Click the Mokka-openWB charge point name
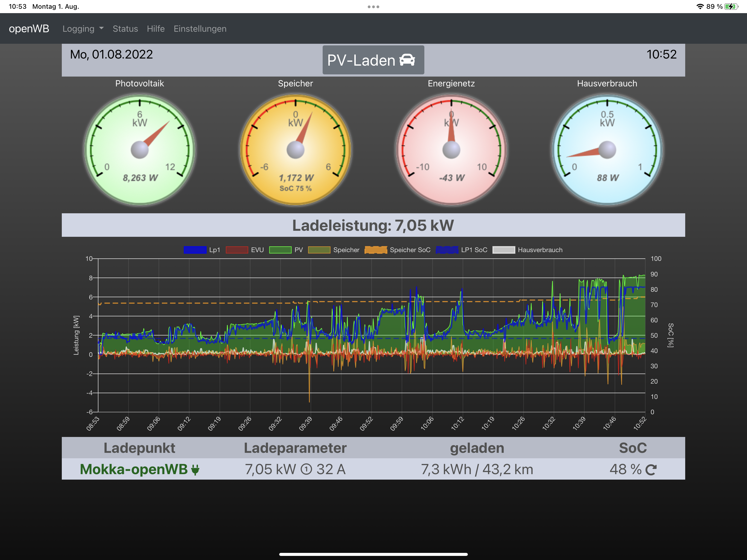The height and width of the screenshot is (560, 747). (x=134, y=469)
